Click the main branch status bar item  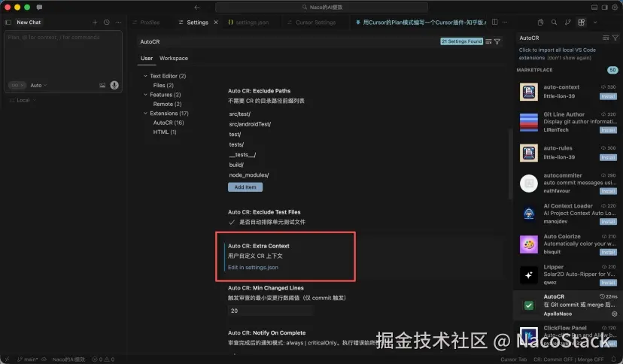coord(27,359)
